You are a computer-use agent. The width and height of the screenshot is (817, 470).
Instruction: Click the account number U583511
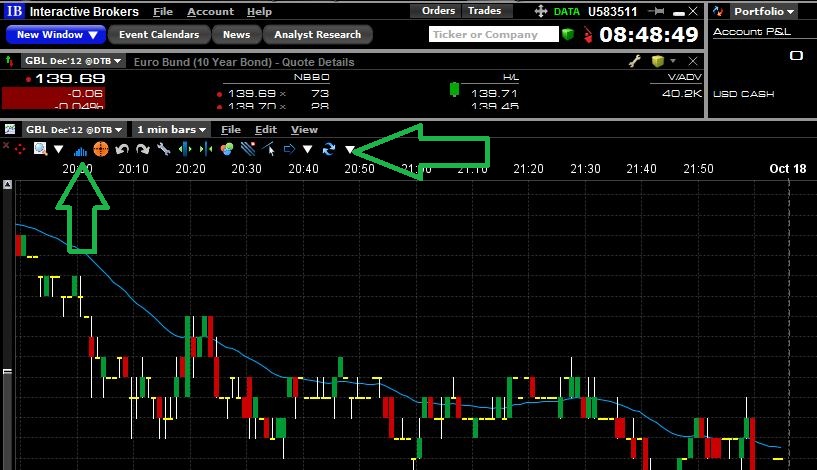click(612, 11)
